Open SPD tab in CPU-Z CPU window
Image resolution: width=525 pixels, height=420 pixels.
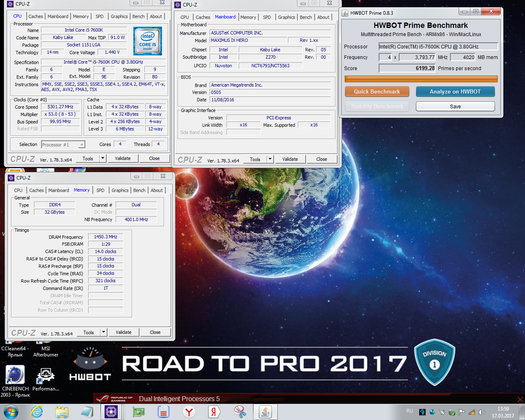tap(100, 16)
